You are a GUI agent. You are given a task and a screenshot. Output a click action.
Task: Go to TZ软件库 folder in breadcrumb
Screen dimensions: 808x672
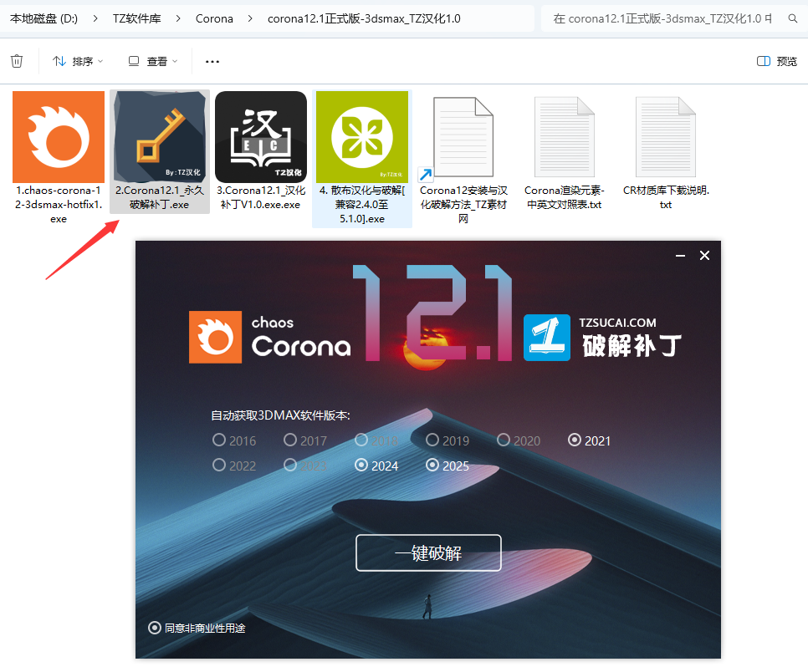137,18
